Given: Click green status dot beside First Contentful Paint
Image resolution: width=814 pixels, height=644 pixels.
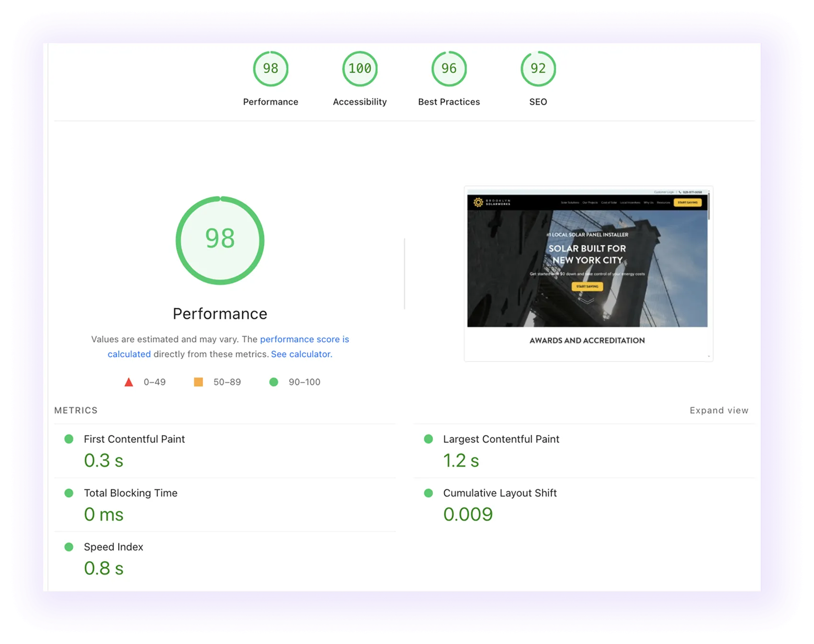Looking at the screenshot, I should pos(70,439).
